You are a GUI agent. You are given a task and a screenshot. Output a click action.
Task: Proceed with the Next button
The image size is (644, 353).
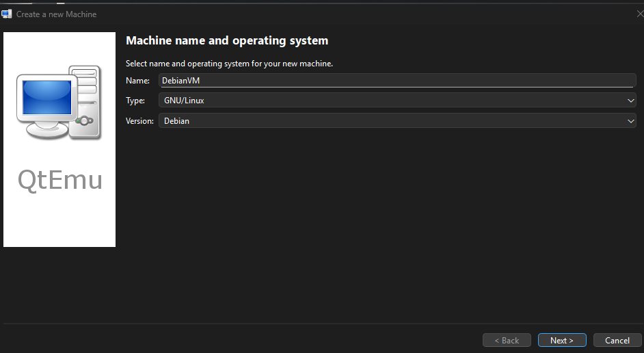point(561,340)
